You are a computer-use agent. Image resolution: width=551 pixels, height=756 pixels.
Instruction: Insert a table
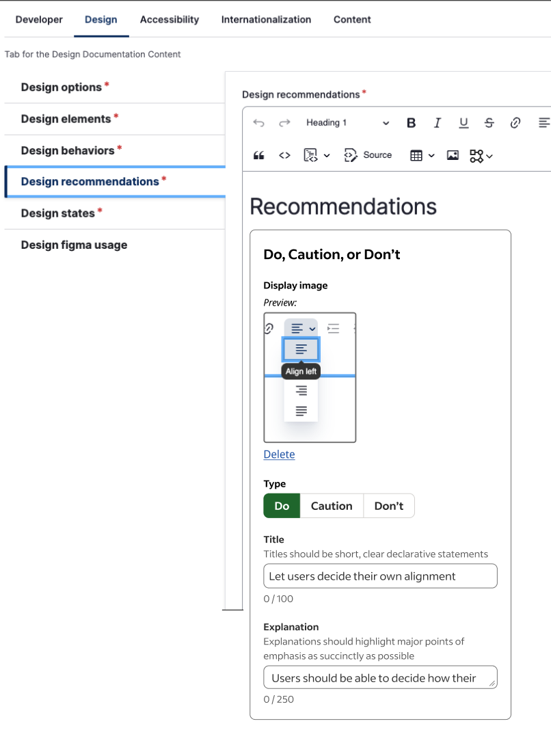click(x=416, y=155)
